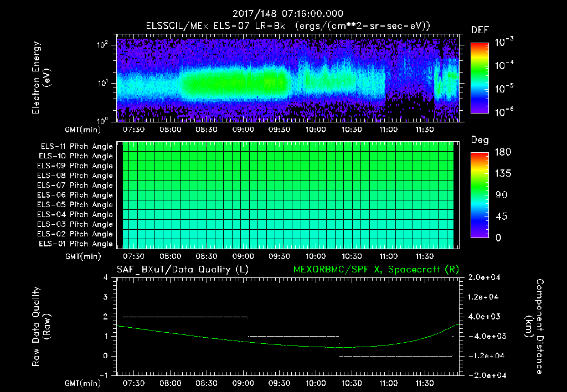Click the quality level 2 data line
The width and height of the screenshot is (567, 392).
tap(185, 317)
